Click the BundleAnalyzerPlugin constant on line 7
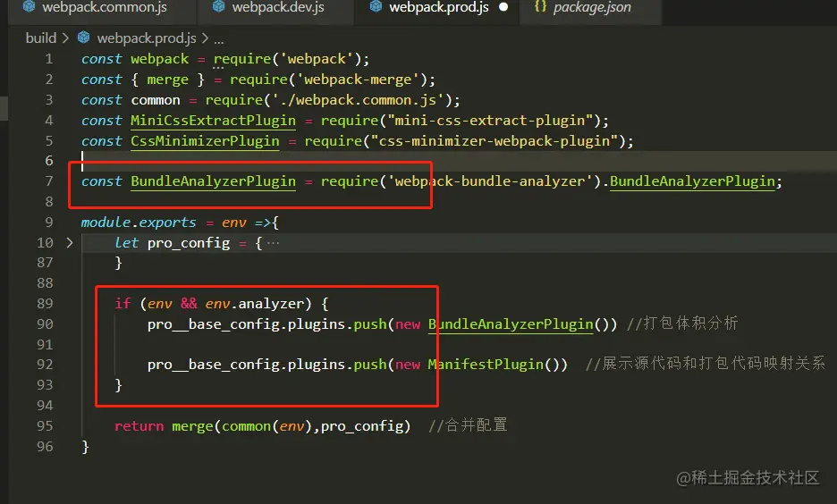The image size is (837, 504). [213, 181]
